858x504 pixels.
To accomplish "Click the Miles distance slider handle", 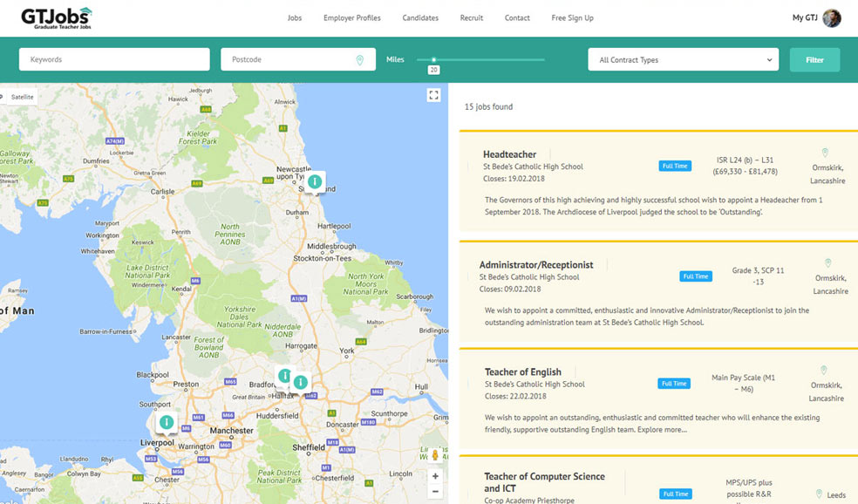I will [x=433, y=59].
